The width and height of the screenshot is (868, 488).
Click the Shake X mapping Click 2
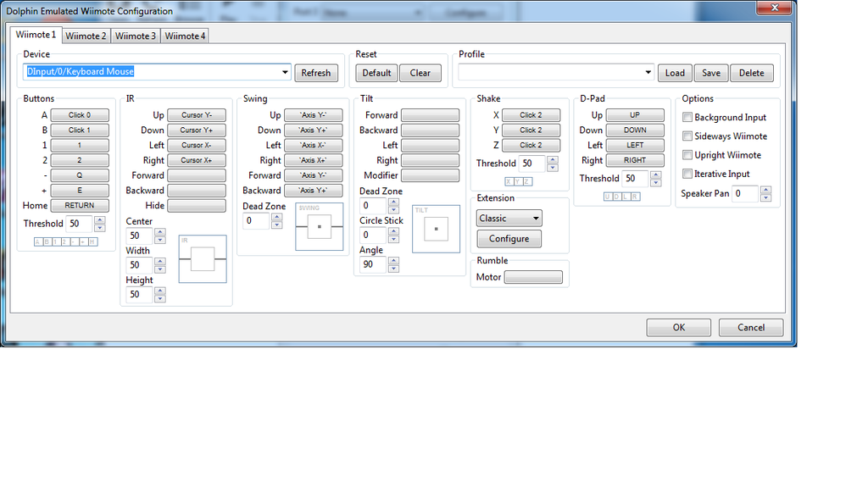pyautogui.click(x=531, y=115)
